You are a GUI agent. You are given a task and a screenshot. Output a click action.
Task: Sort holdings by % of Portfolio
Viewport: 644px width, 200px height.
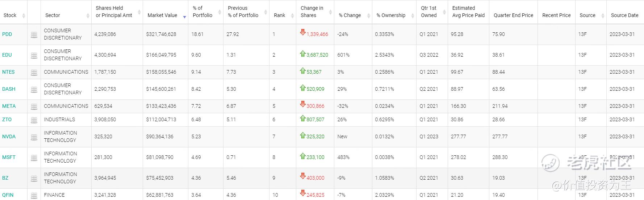click(202, 12)
